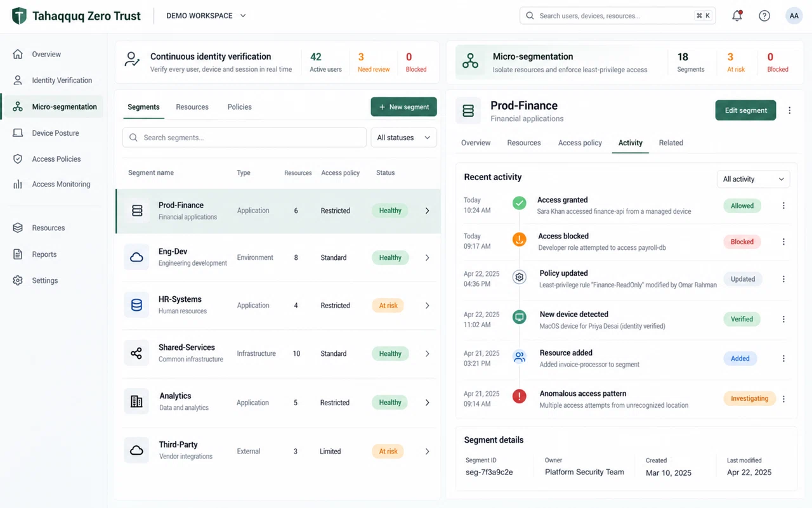Viewport: 812px width, 508px height.
Task: Click the Search segments field
Action: (244, 138)
